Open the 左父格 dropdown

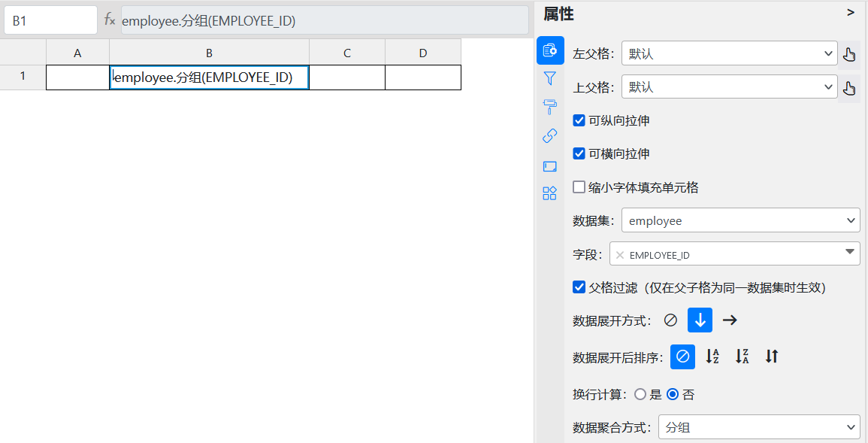(730, 53)
